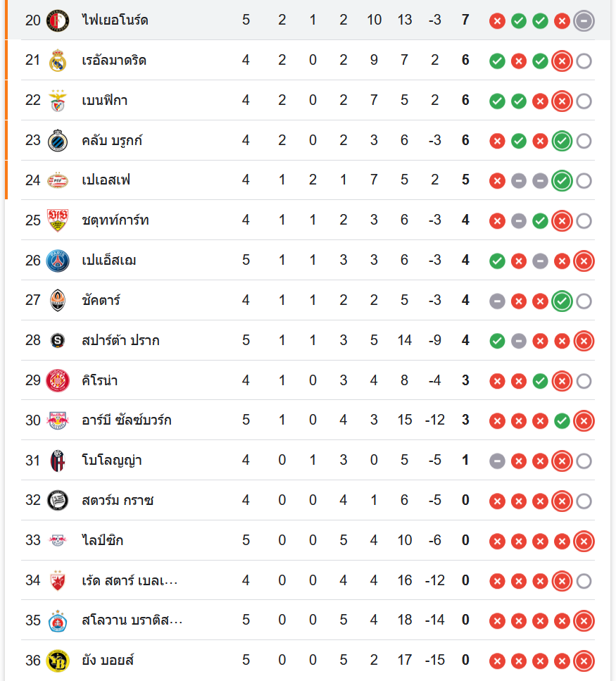
Task: Click the Shakhtar club logo
Action: point(58,301)
